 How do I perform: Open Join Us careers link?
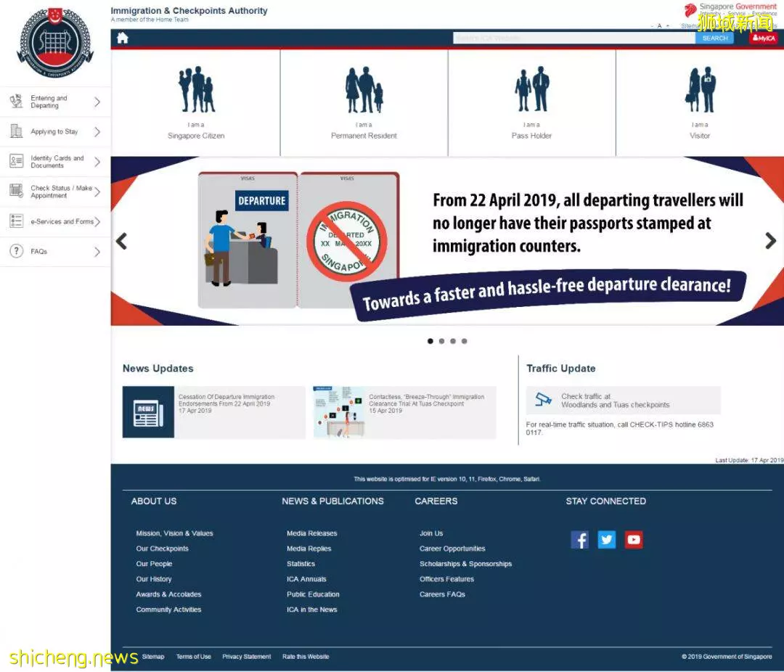431,533
